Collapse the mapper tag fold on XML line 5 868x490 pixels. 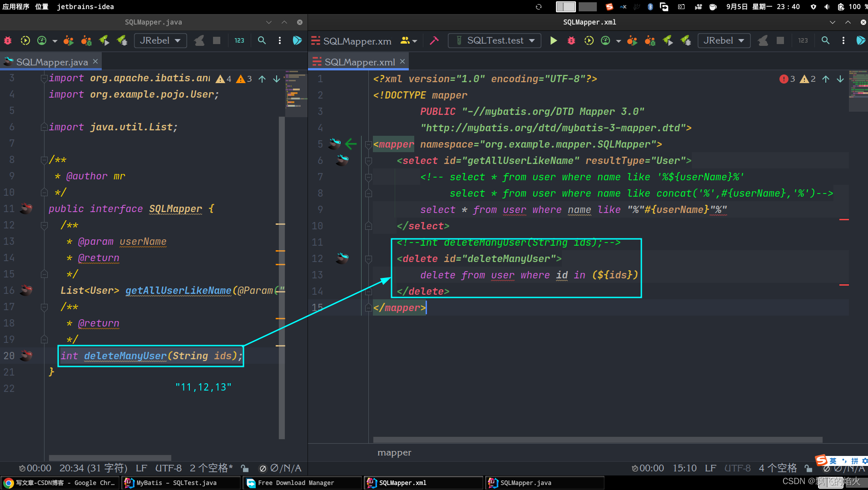(368, 144)
